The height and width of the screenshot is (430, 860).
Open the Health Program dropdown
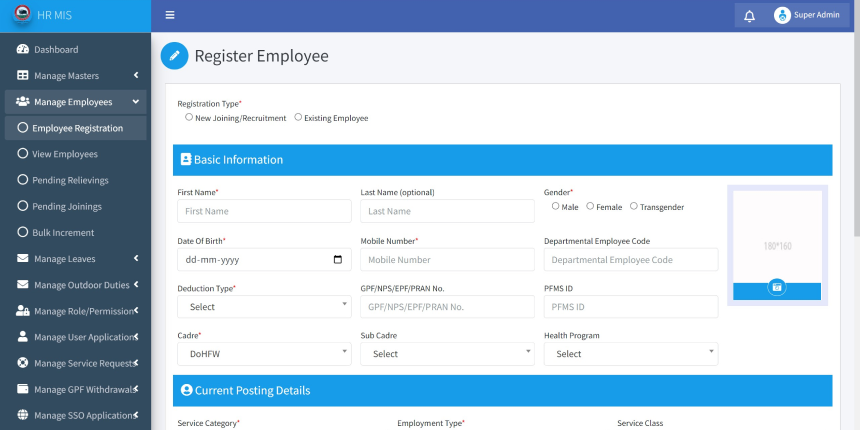[x=631, y=354]
